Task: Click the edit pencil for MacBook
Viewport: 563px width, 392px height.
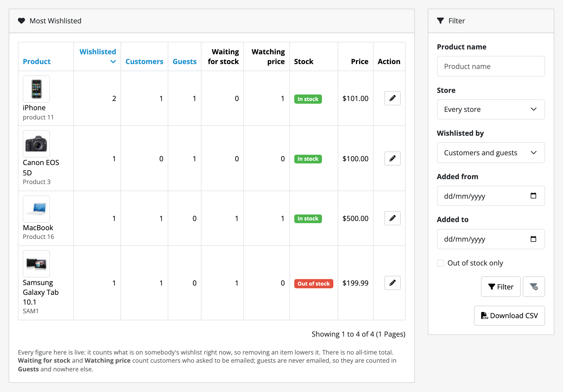Action: coord(392,218)
